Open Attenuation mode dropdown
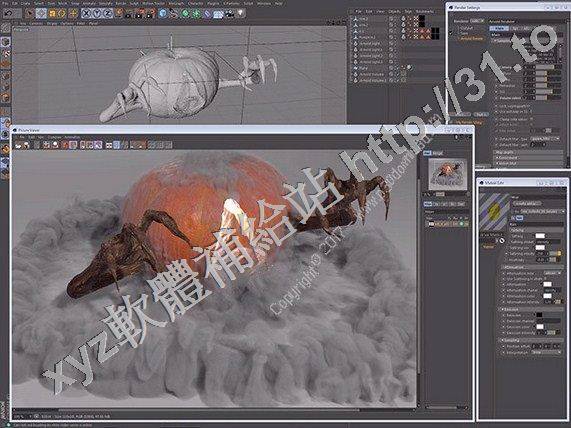Screen dimensions: 571x428 coord(552,273)
